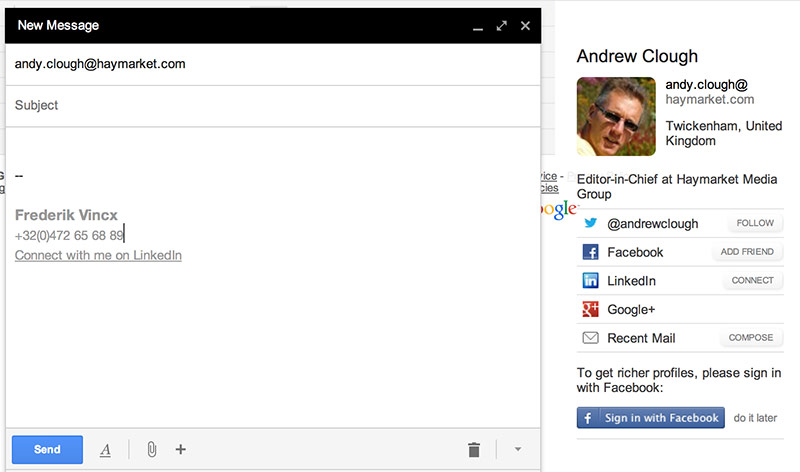Click the Recent Mail label text
The height and width of the screenshot is (472, 800).
pyautogui.click(x=641, y=338)
